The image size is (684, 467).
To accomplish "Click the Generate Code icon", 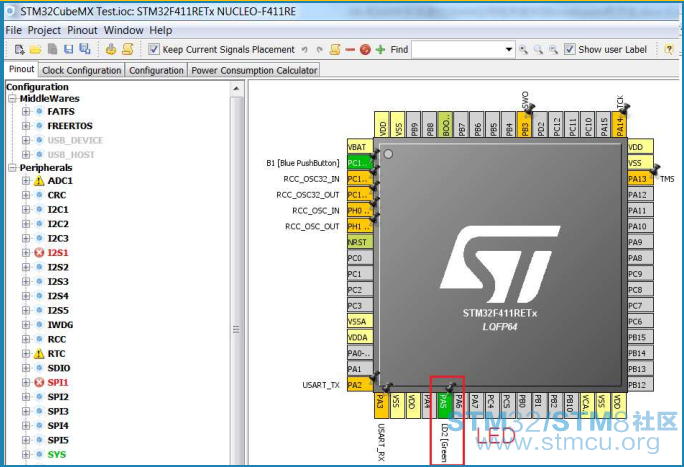I will click(x=111, y=49).
